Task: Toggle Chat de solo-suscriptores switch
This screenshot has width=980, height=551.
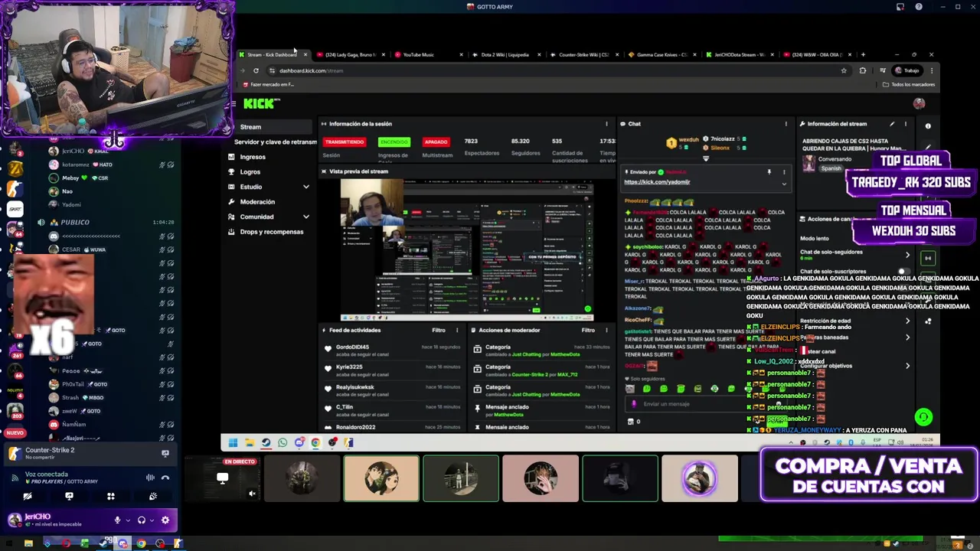Action: tap(904, 272)
